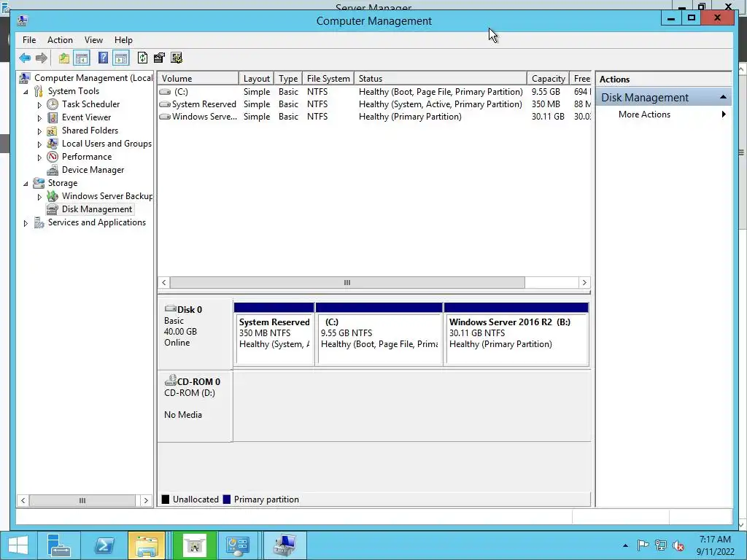747x560 pixels.
Task: Toggle Show/Hide Action Pane toolbar icon
Action: pos(121,58)
